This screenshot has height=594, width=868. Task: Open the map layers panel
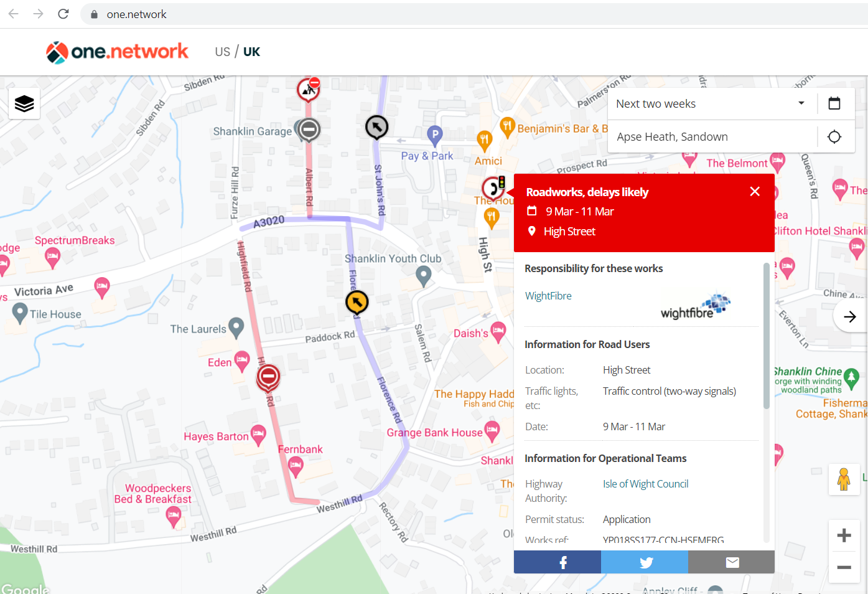point(24,103)
